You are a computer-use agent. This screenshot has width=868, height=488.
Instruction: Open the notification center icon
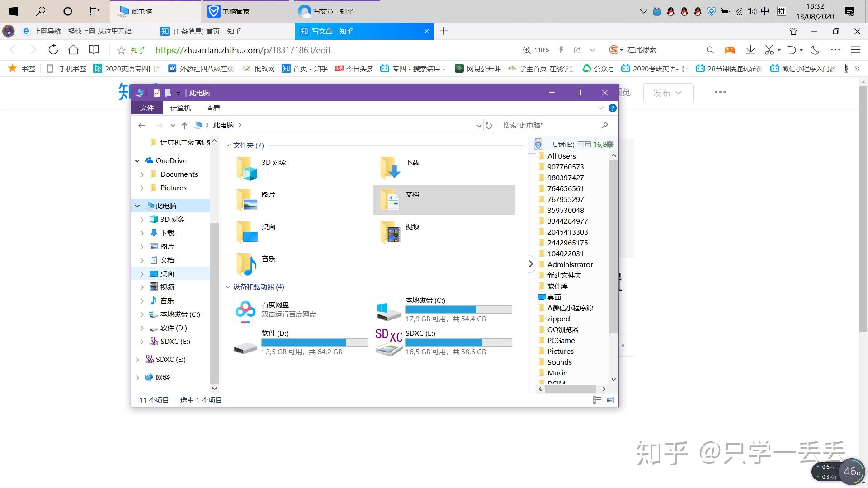coord(849,12)
